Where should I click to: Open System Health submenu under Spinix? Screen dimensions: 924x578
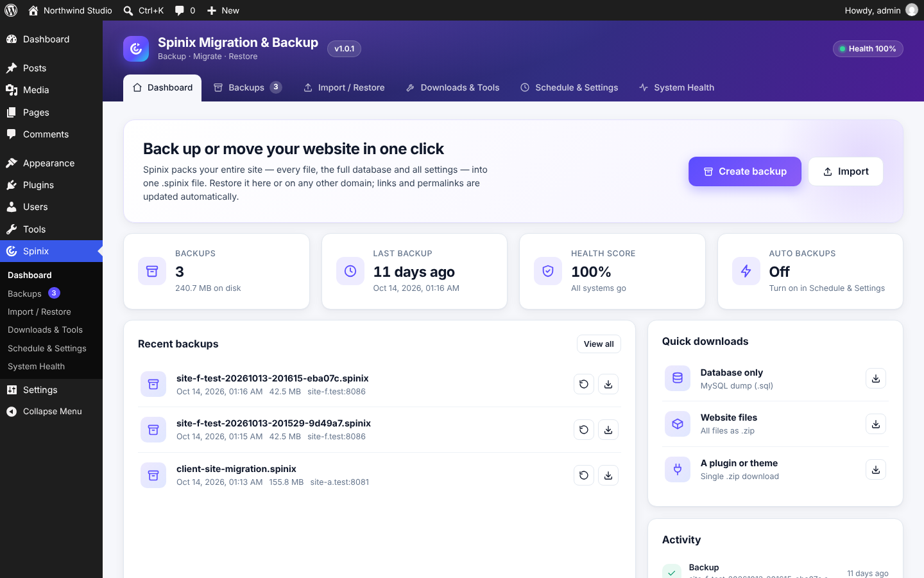tap(51, 367)
